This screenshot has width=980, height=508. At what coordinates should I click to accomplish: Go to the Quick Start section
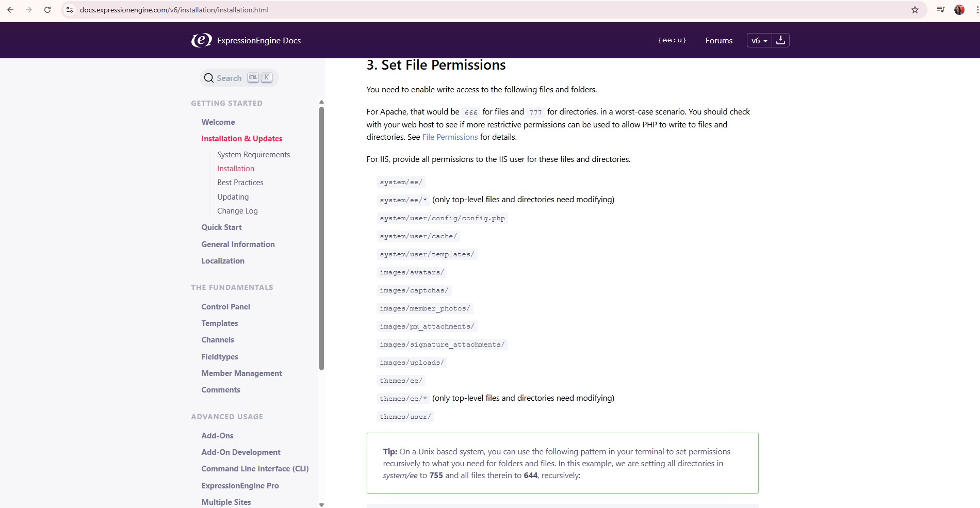(x=221, y=227)
